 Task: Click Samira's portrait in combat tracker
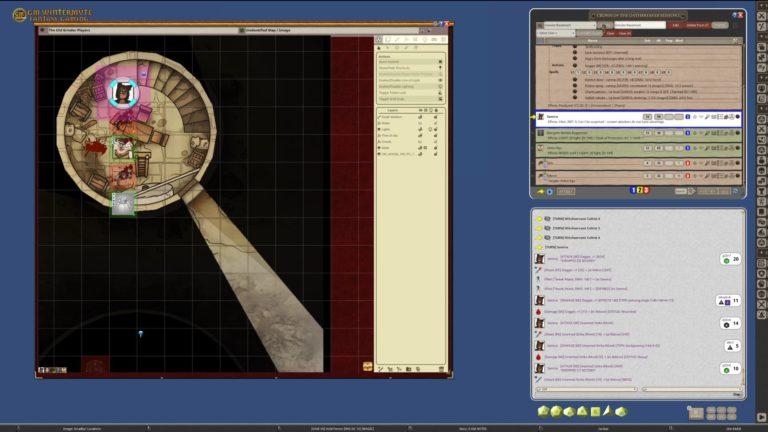[x=541, y=117]
